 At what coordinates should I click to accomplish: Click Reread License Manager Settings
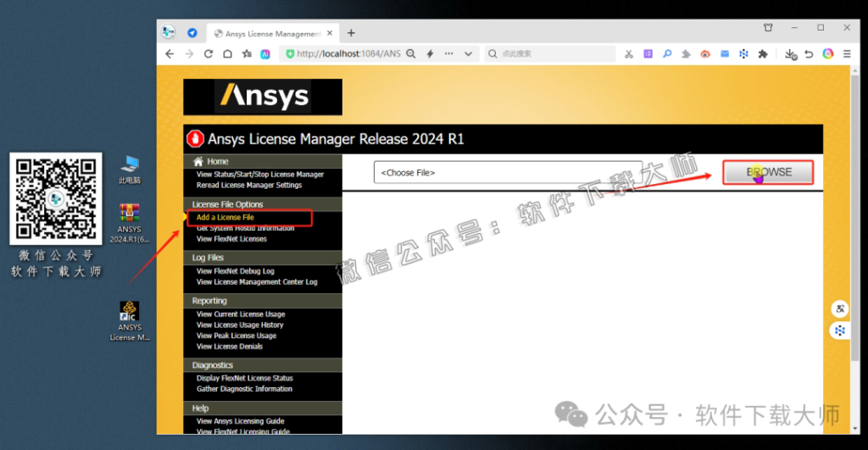coord(249,185)
